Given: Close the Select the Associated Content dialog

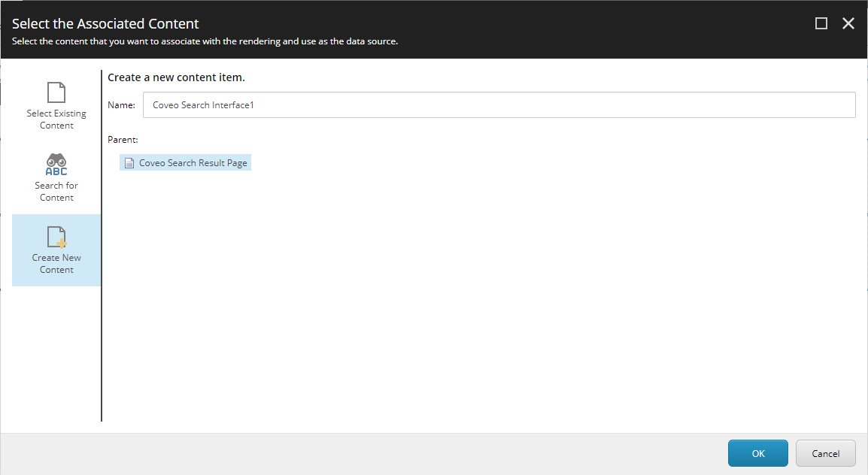Looking at the screenshot, I should click(x=848, y=23).
